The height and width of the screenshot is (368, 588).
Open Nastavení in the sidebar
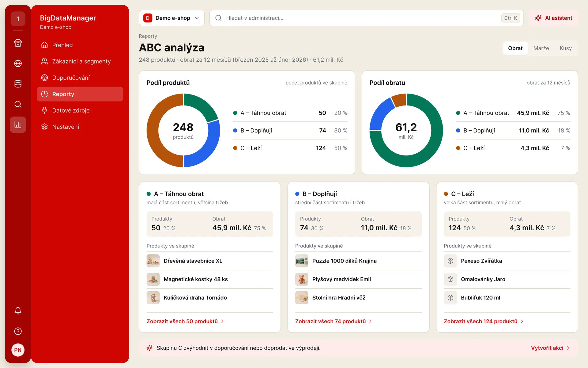(80, 127)
